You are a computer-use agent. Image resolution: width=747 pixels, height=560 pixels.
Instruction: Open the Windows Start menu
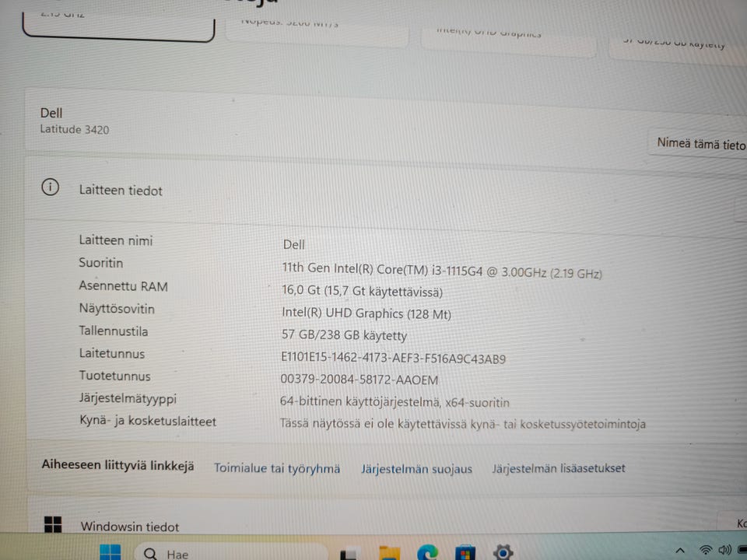click(110, 552)
